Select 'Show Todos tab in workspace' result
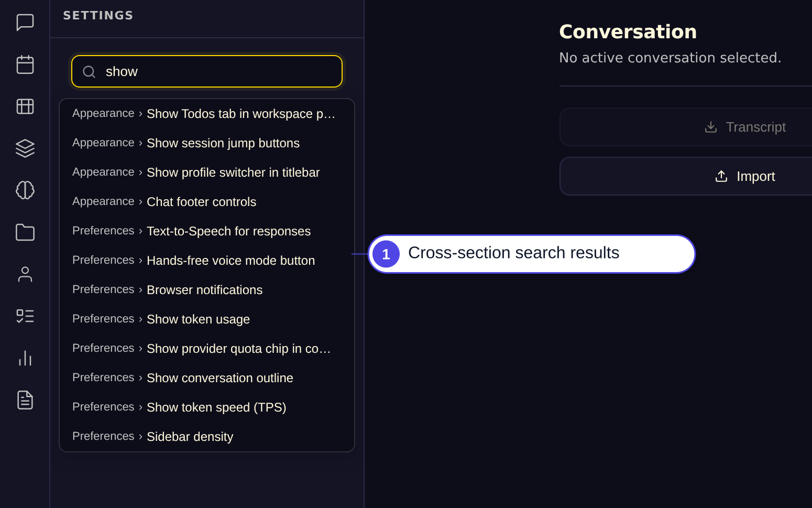The height and width of the screenshot is (508, 812). click(207, 114)
